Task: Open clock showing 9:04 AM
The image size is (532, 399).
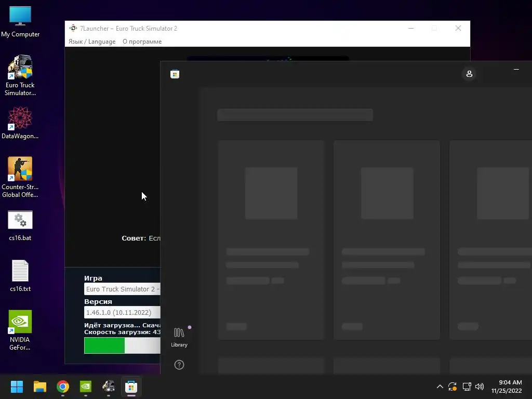Action: pos(507,387)
